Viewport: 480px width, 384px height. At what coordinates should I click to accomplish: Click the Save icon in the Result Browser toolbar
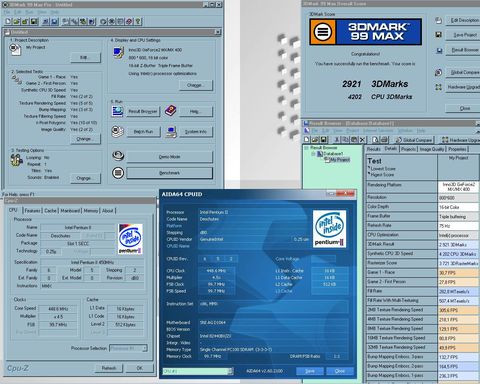[324, 139]
